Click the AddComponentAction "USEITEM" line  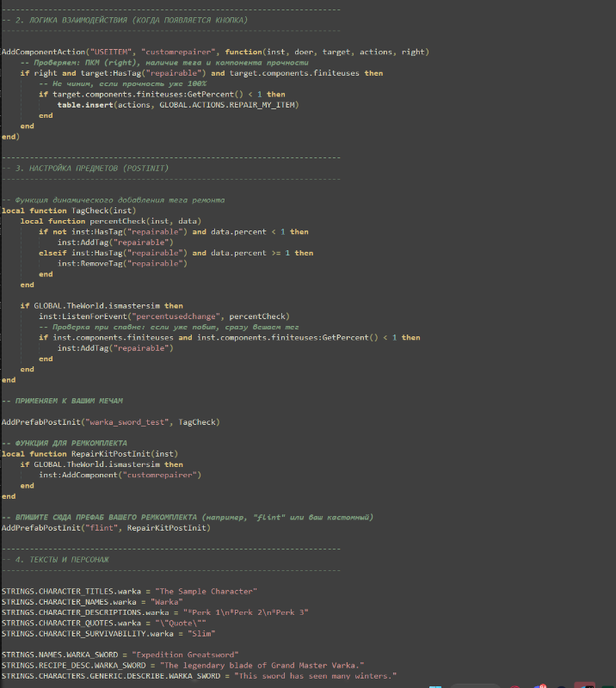coord(215,52)
